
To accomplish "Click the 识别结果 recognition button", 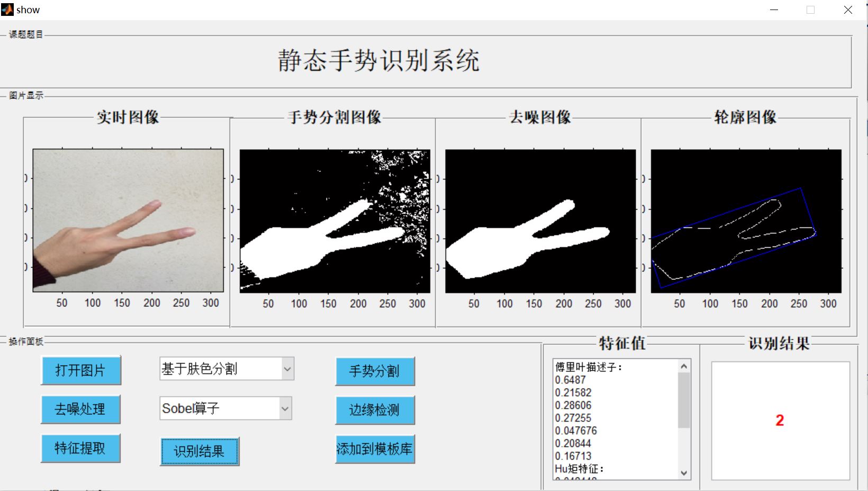I will click(x=198, y=451).
